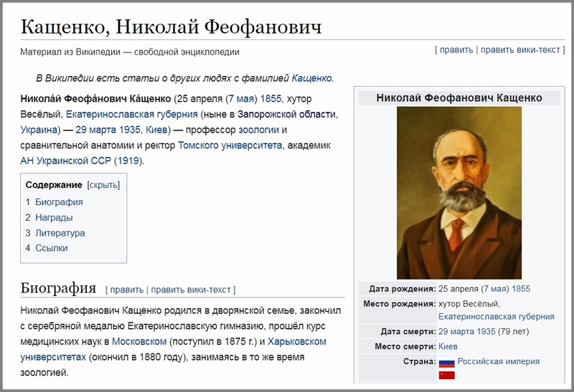Open the «зоологии» link
The height and width of the screenshot is (392, 574).
258,130
